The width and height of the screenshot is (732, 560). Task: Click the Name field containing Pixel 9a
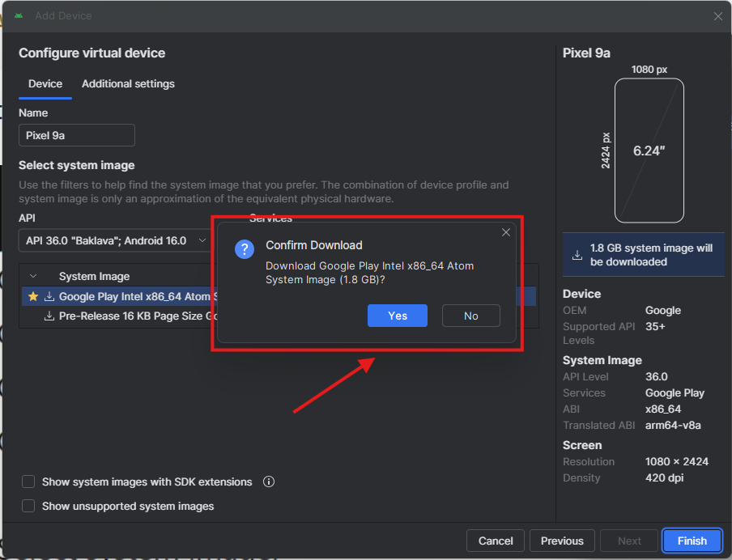pos(77,135)
